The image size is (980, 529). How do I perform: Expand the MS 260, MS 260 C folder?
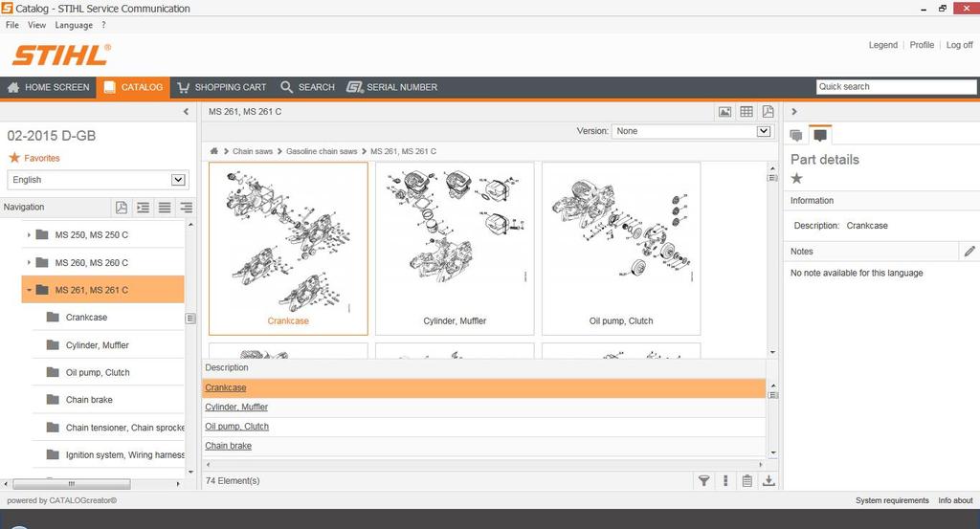[29, 262]
